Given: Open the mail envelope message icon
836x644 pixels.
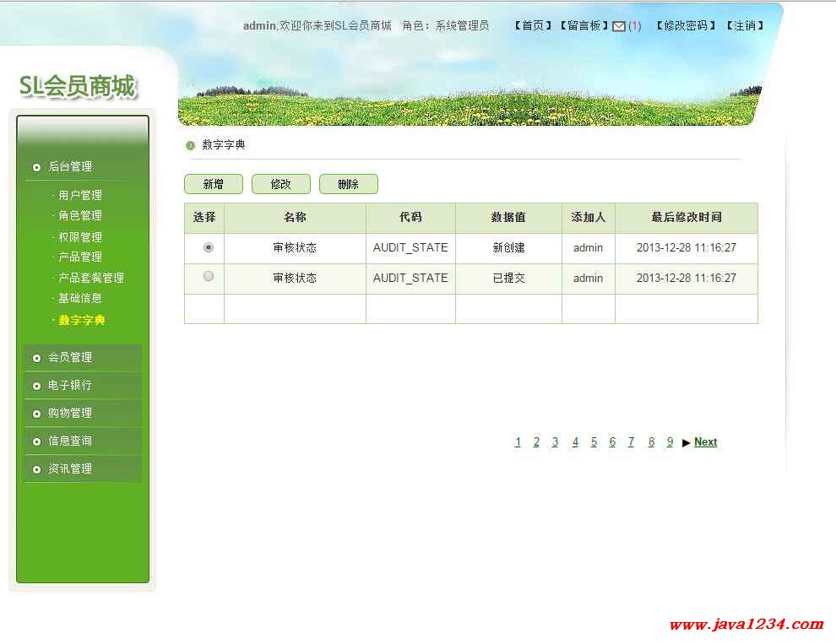Looking at the screenshot, I should pos(619,26).
